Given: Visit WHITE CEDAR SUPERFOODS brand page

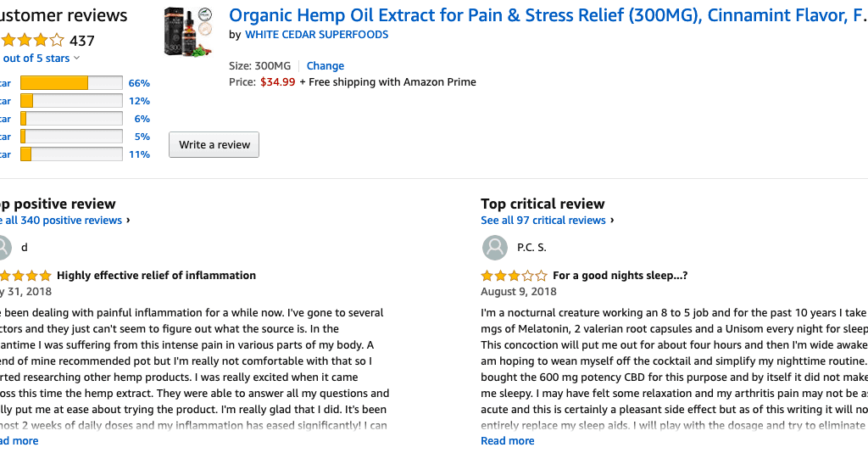Looking at the screenshot, I should click(317, 34).
